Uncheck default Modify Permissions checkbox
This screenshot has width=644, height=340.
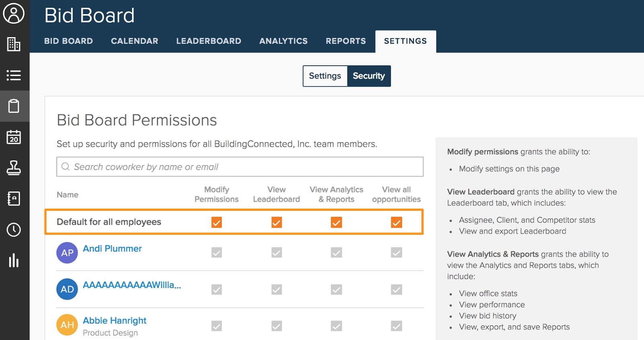tap(217, 222)
